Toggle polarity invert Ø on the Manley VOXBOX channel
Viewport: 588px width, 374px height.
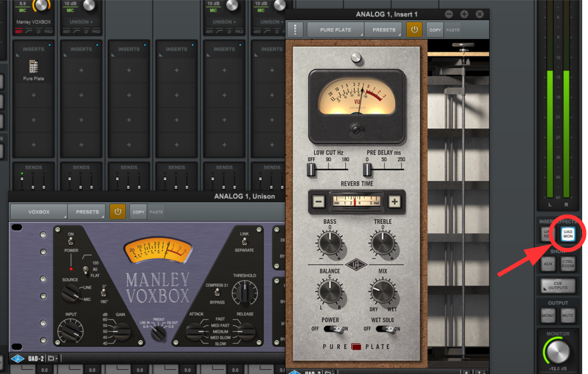(39, 32)
